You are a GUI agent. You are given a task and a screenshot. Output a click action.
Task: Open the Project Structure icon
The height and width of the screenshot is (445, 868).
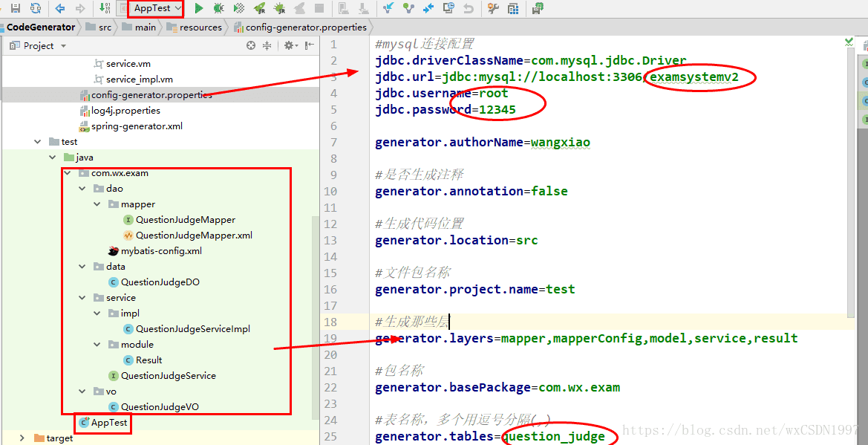tap(513, 7)
